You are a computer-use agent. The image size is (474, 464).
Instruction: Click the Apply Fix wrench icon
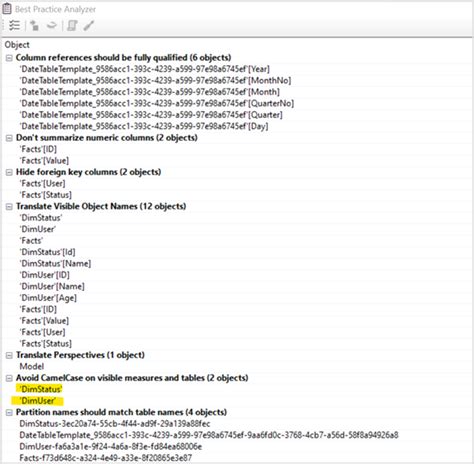tap(89, 25)
